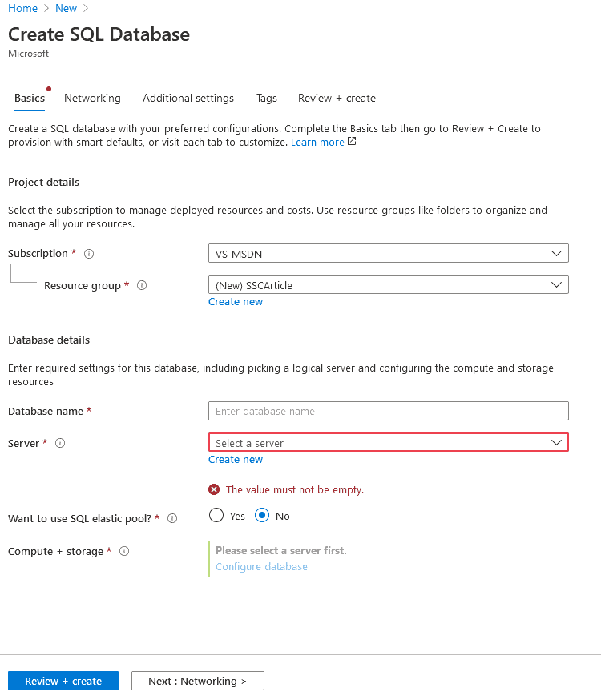The height and width of the screenshot is (700, 601).
Task: Focus the Database name input field
Action: coord(388,411)
